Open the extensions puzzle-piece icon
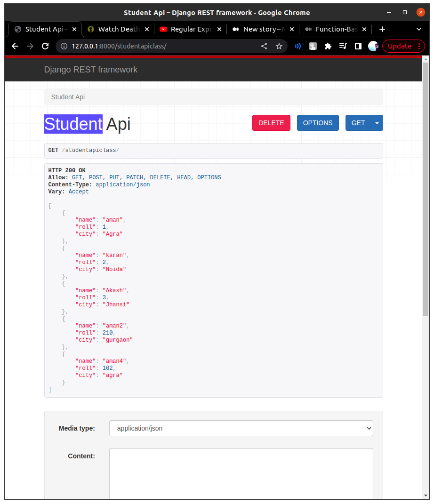 click(x=328, y=46)
